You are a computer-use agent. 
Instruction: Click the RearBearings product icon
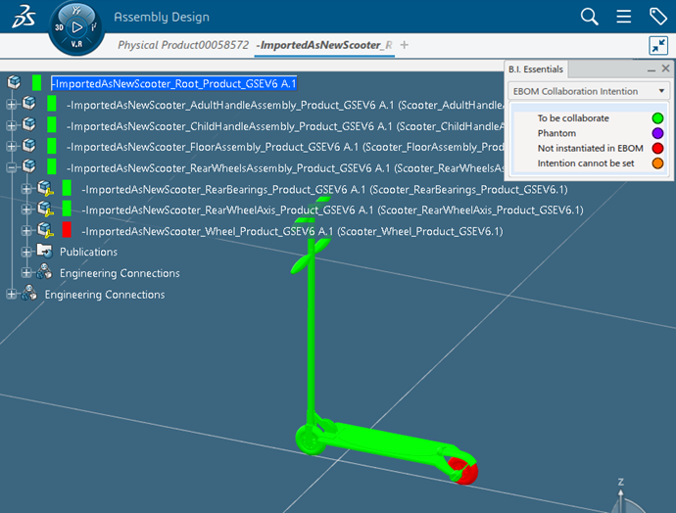coord(45,189)
